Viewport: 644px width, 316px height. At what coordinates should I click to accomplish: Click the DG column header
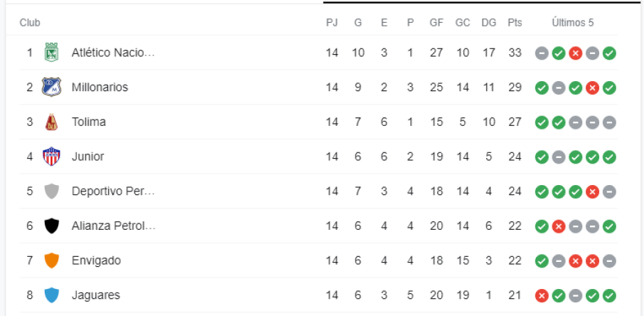(x=489, y=23)
